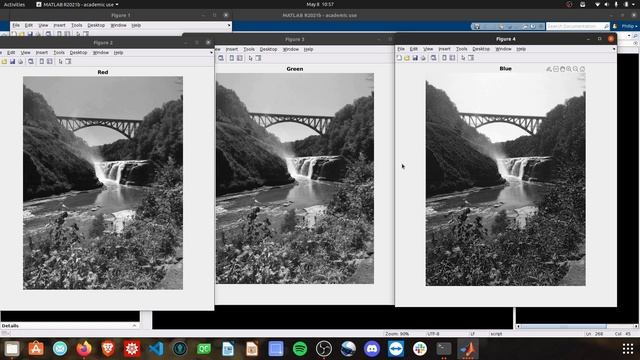
Task: Click Save icon in Figure 4 toolbar
Action: click(415, 58)
